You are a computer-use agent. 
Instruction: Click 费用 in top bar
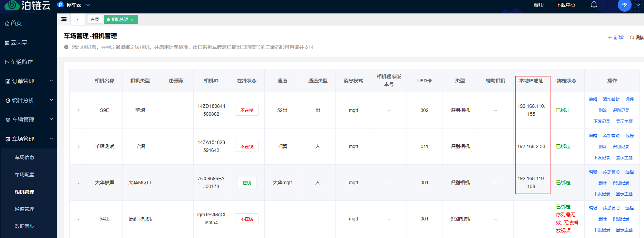tap(539, 5)
